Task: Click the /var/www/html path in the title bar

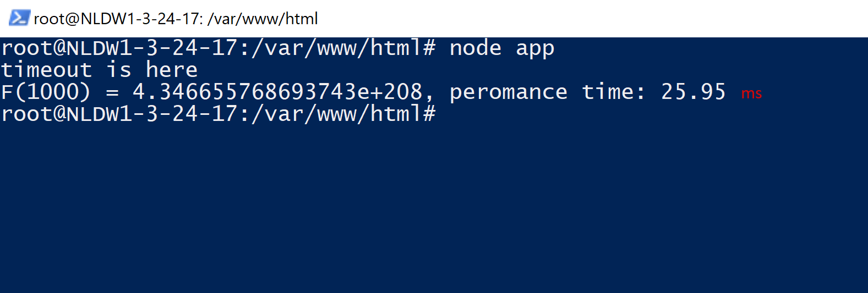Action: 263,19
